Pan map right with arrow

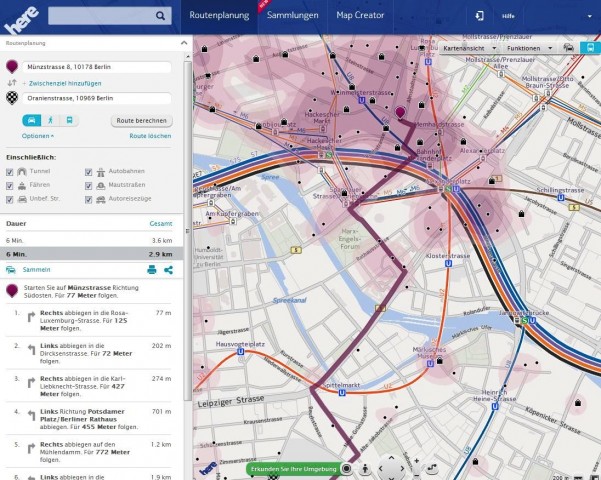tap(402, 468)
